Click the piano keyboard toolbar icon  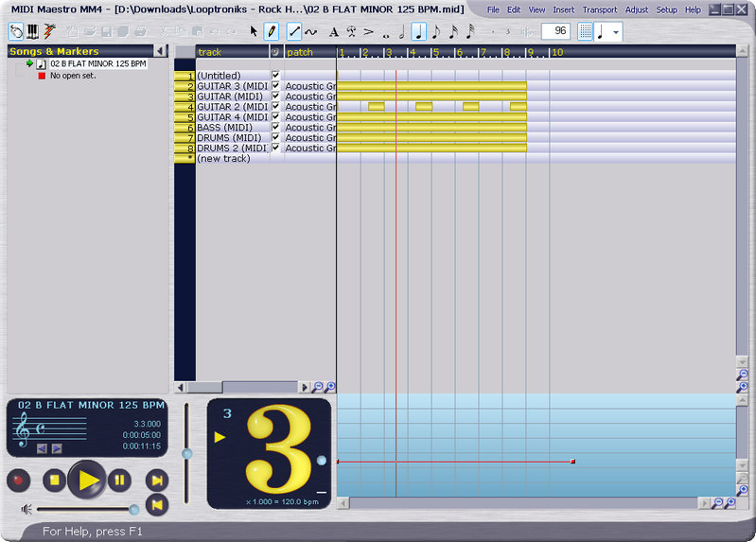coord(33,31)
